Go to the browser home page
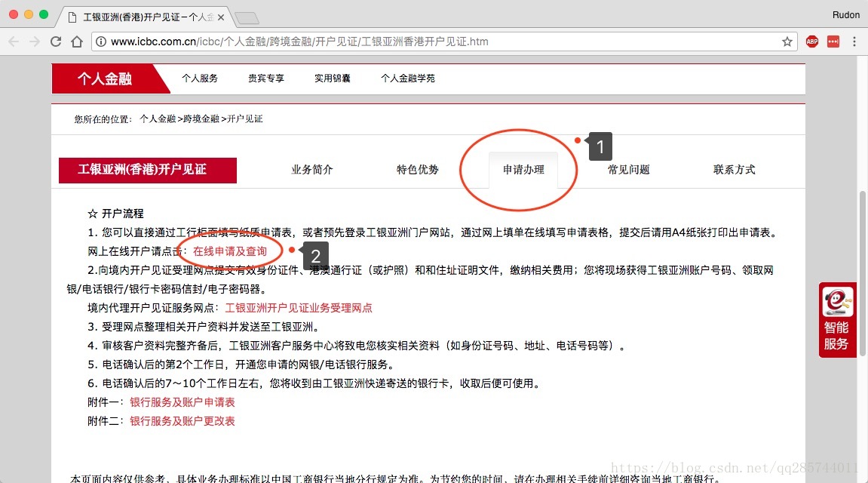This screenshot has height=483, width=868. 77,42
